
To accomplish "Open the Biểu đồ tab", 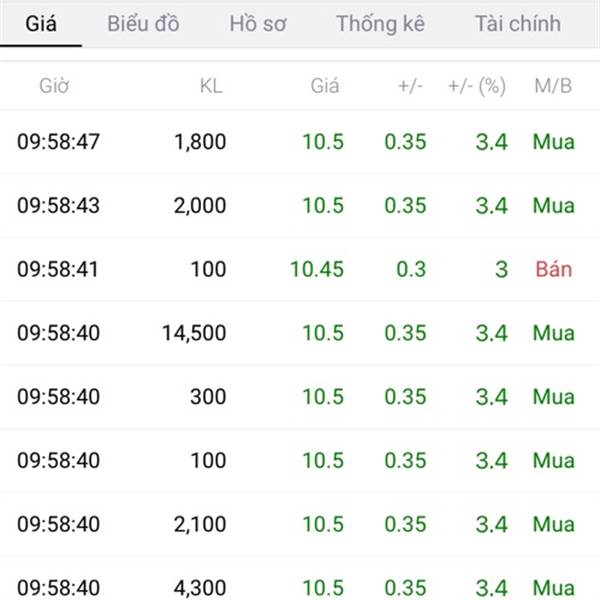I will pyautogui.click(x=143, y=24).
